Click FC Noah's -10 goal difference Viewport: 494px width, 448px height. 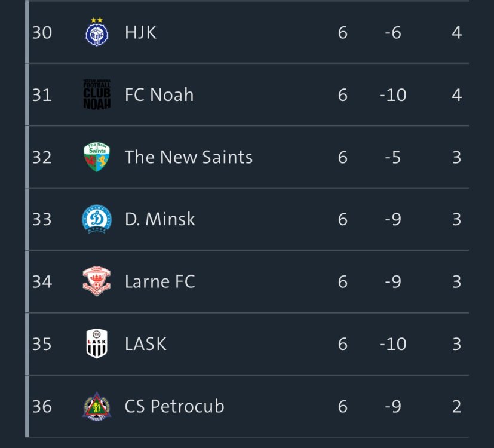[392, 94]
